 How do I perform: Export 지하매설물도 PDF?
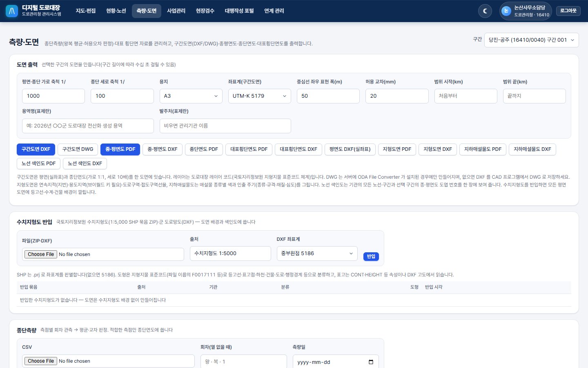[x=483, y=149]
